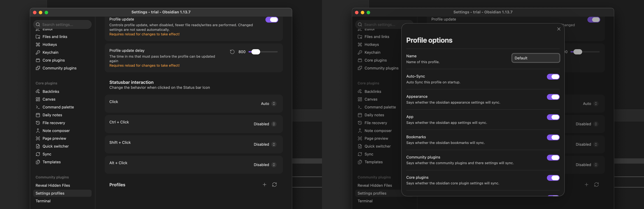Click Daily notes calendar icon in left window
Screen dimensions: 644x209
[x=38, y=115]
